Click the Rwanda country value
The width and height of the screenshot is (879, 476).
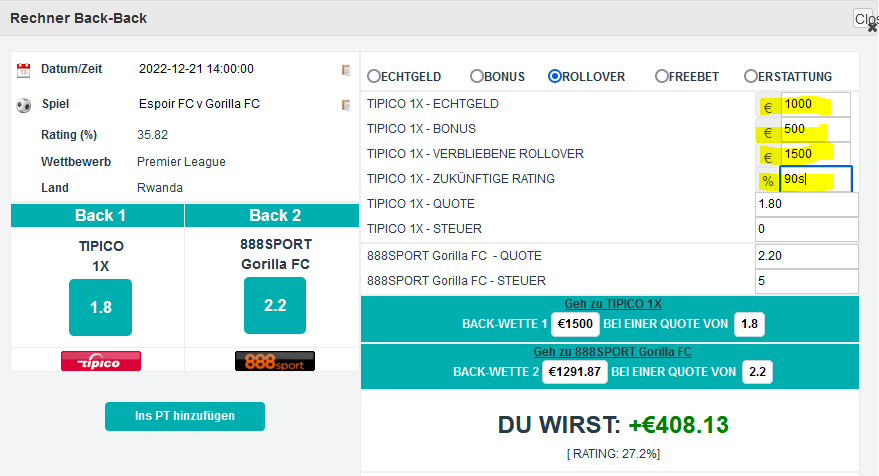[160, 188]
